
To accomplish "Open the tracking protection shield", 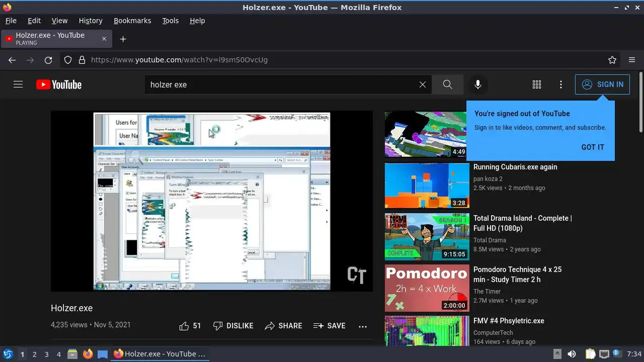I will pos(68,60).
